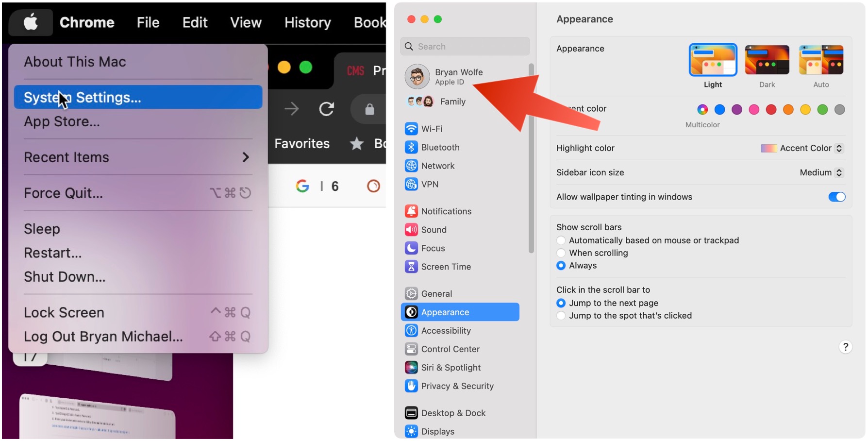This screenshot has height=441, width=868.
Task: Click the Chrome reload icon
Action: pyautogui.click(x=326, y=109)
